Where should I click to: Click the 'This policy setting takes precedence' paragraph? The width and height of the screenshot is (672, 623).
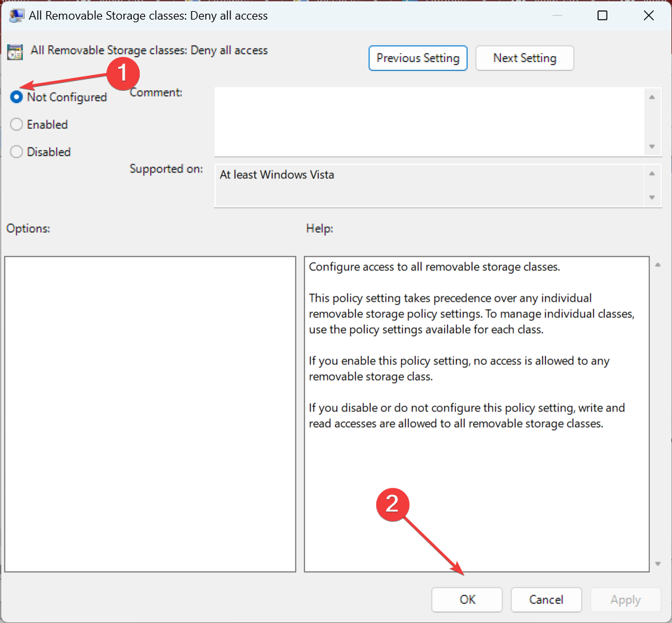click(x=472, y=313)
